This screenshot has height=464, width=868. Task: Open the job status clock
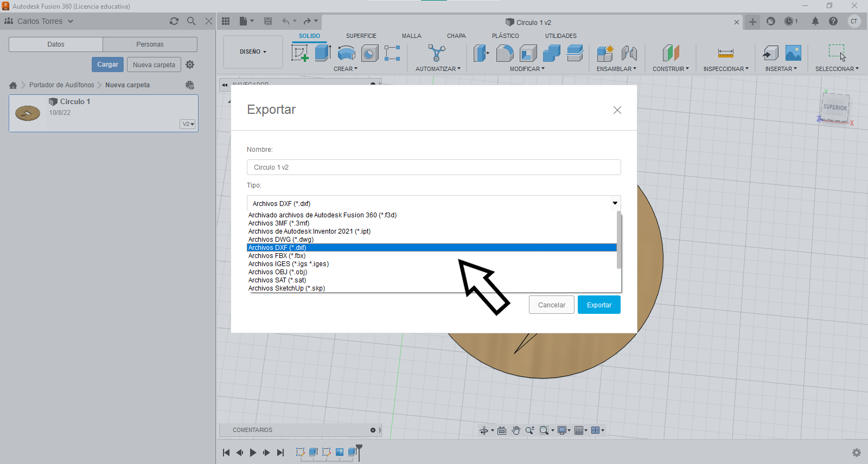point(789,21)
